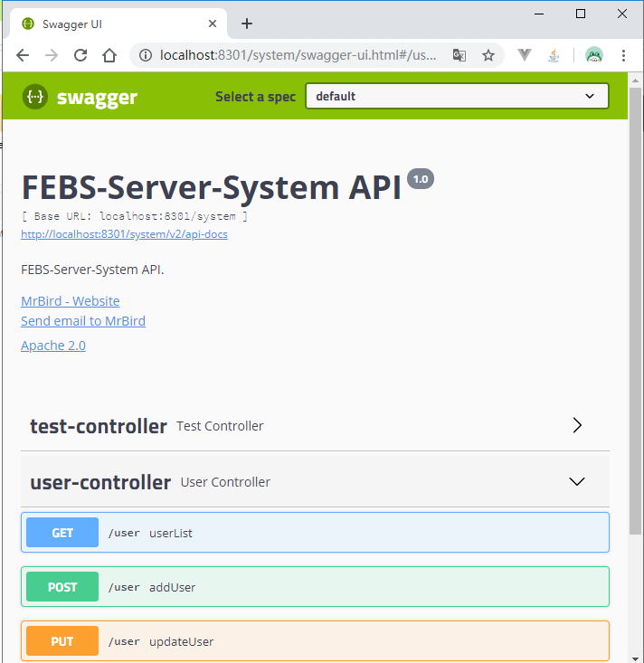View site information icon in address bar
Image resolution: width=644 pixels, height=663 pixels.
146,55
